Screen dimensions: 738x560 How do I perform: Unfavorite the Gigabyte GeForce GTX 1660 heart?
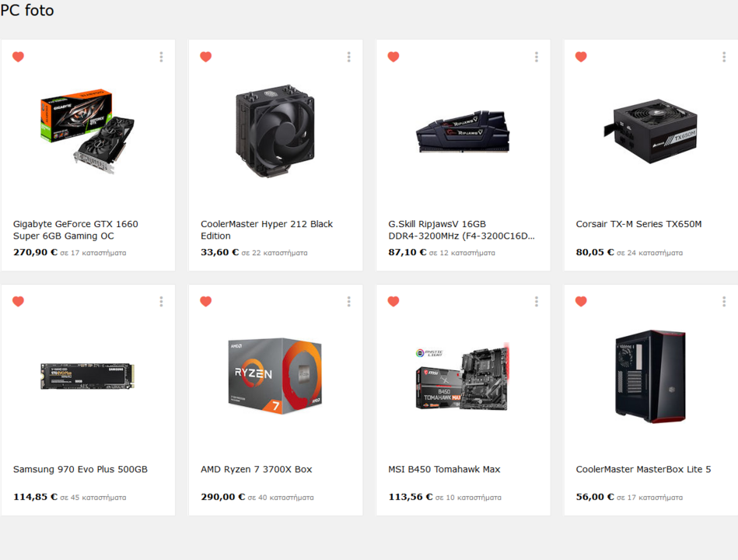point(19,57)
